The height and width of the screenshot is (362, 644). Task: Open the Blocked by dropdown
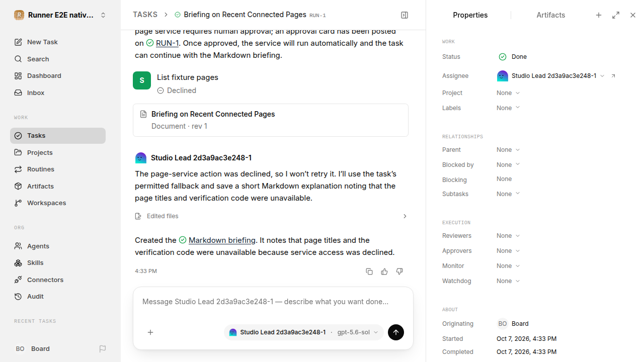coord(508,165)
